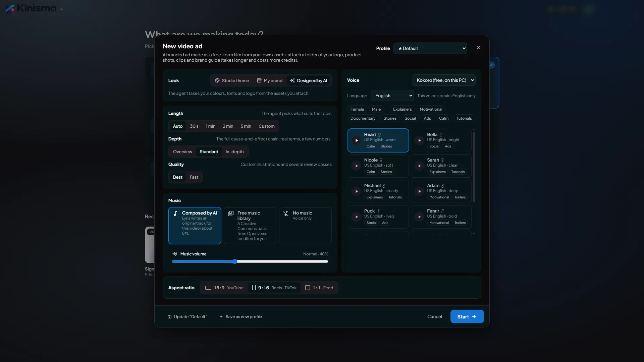This screenshot has height=362, width=644.
Task: Set aspect ratio to 9:16 Reels TikTok
Action: coord(274,288)
